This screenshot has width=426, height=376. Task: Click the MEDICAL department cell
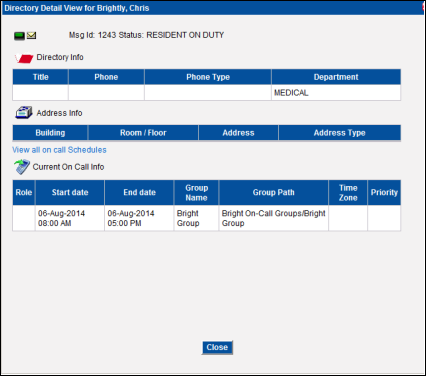coord(336,93)
